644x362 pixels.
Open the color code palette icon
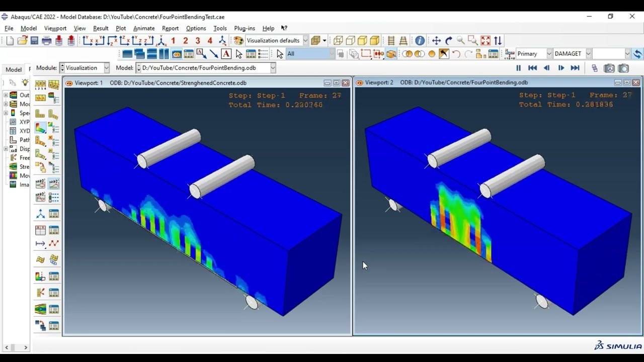(x=238, y=41)
